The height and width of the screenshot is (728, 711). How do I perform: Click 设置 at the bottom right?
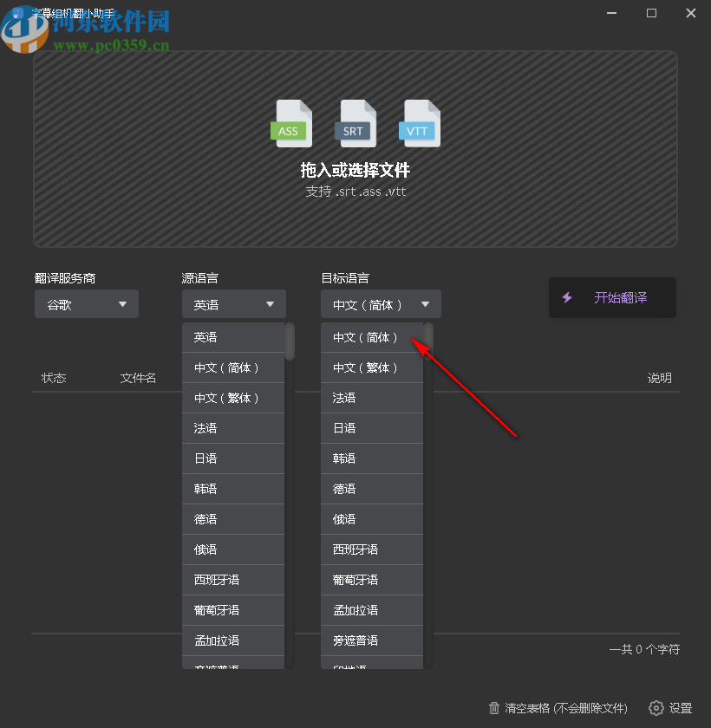pyautogui.click(x=680, y=708)
